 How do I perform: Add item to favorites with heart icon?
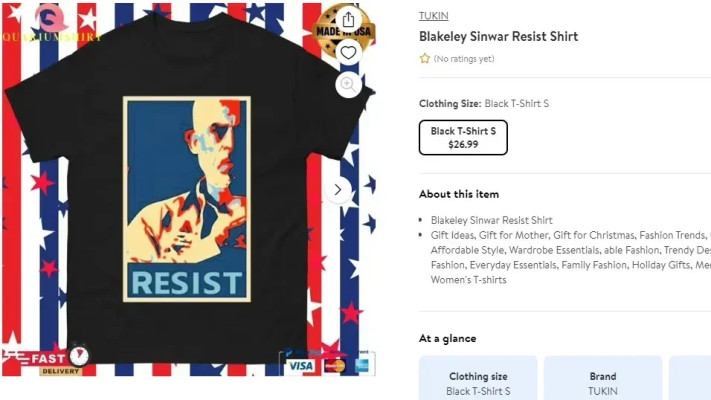348,53
